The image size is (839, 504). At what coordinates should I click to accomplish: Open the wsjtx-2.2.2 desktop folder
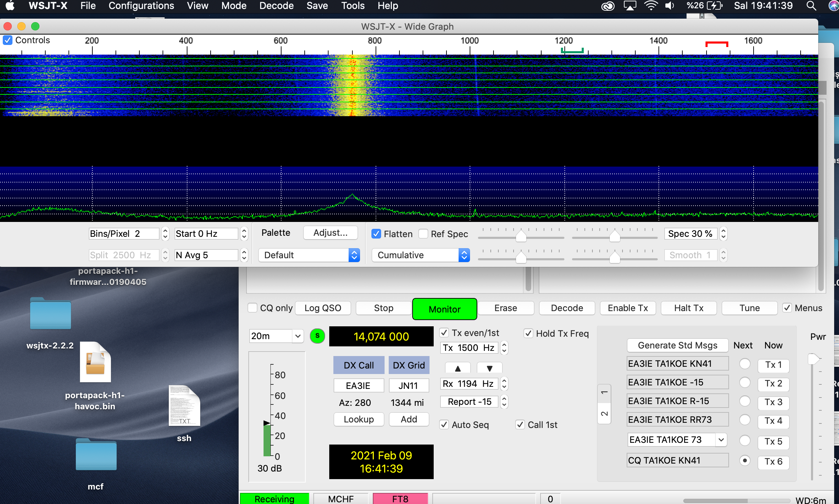click(x=50, y=314)
